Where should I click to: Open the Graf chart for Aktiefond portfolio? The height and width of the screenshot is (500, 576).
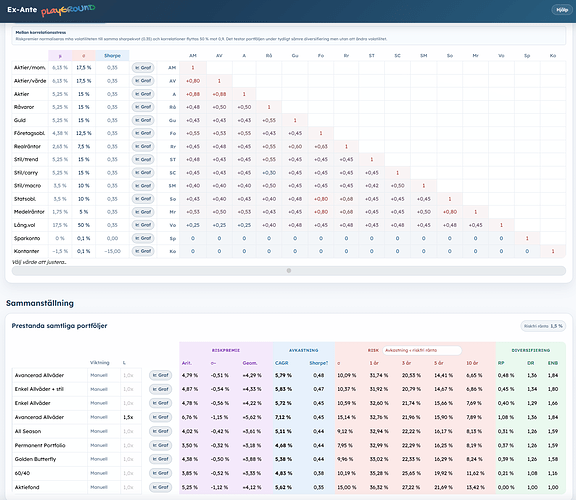161,487
